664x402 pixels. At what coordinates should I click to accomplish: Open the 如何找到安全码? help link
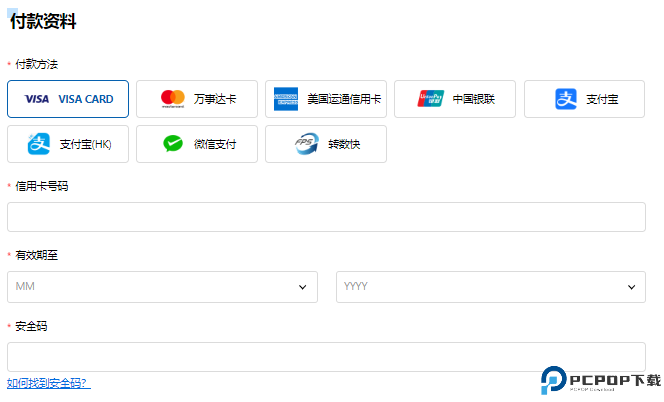[x=48, y=383]
